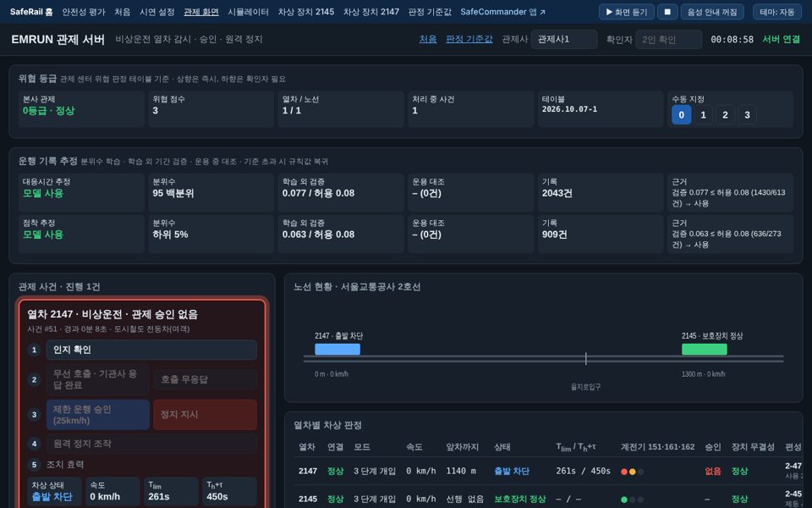Click the 하위 5% quantile value

pos(170,235)
